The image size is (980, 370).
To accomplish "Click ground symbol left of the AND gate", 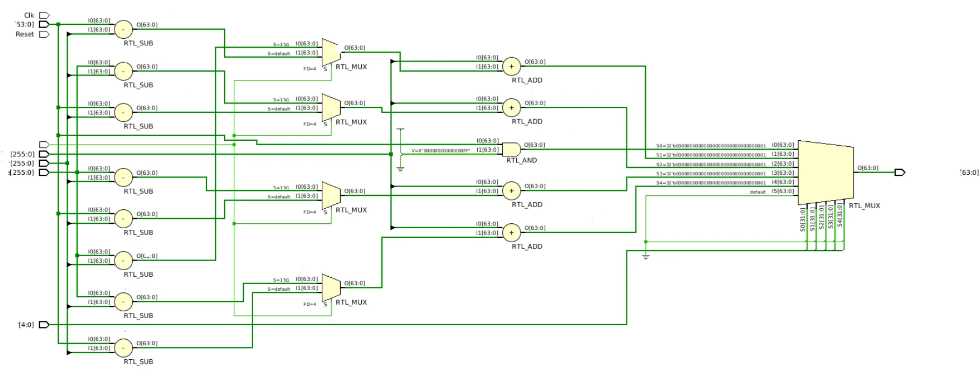I will (x=400, y=169).
